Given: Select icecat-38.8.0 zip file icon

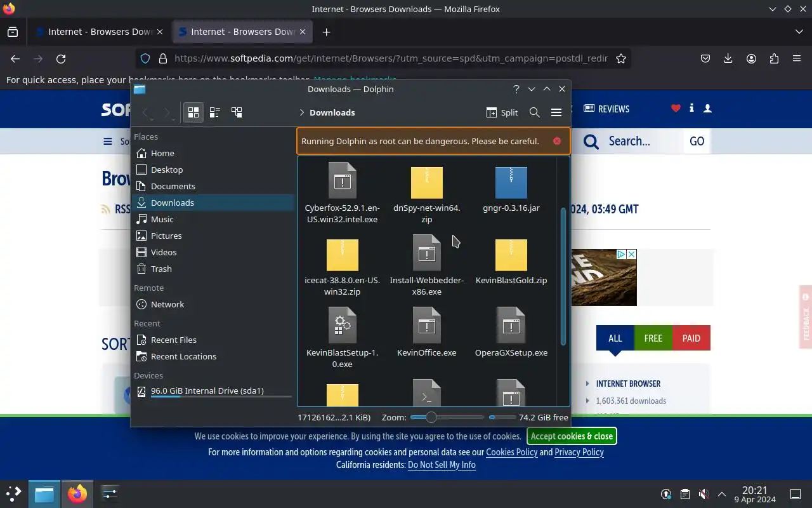Looking at the screenshot, I should (343, 255).
